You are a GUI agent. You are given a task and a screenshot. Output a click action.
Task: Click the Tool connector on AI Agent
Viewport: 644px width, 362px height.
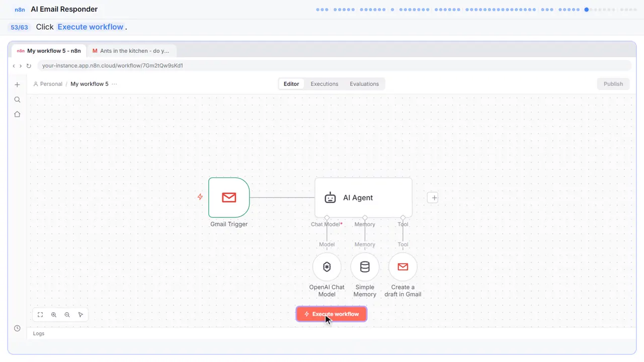pos(403,218)
